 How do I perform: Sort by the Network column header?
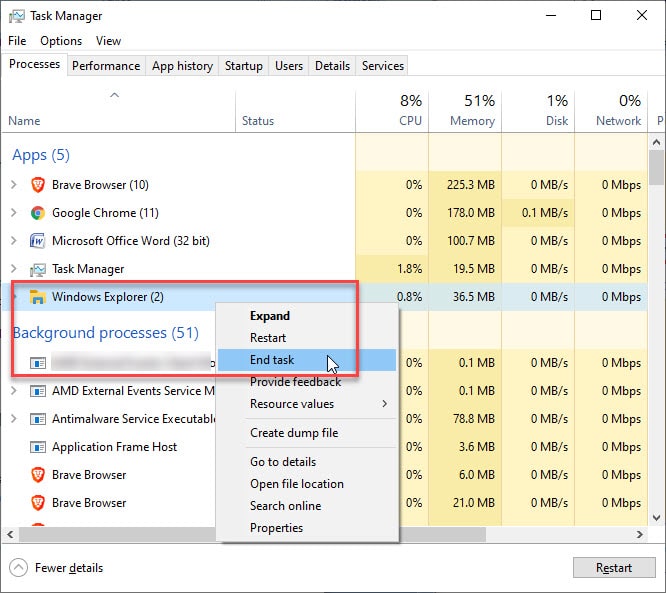[x=611, y=110]
